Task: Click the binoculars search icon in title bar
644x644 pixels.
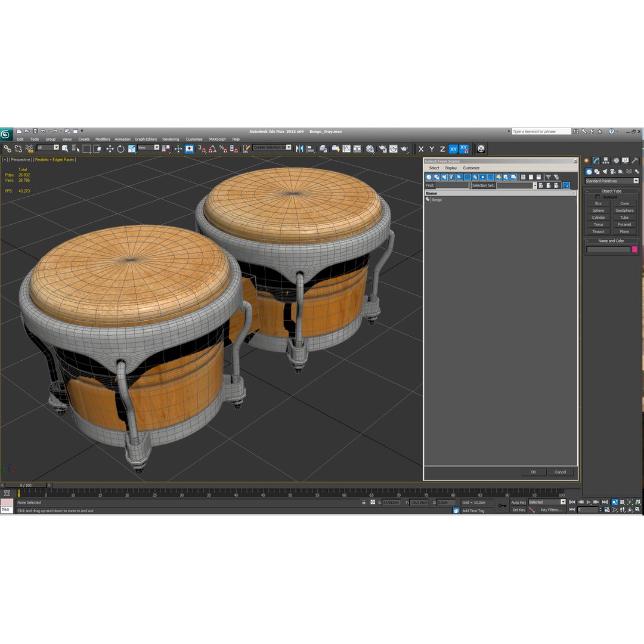Action: point(576,131)
